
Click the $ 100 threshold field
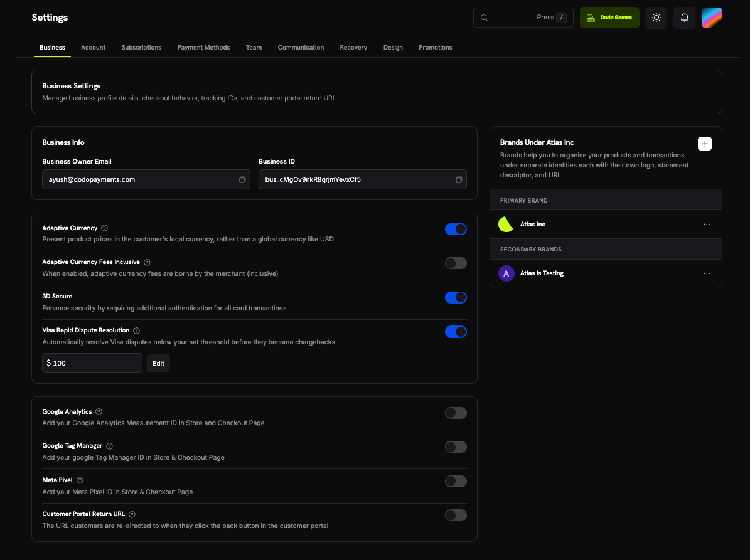pyautogui.click(x=92, y=363)
